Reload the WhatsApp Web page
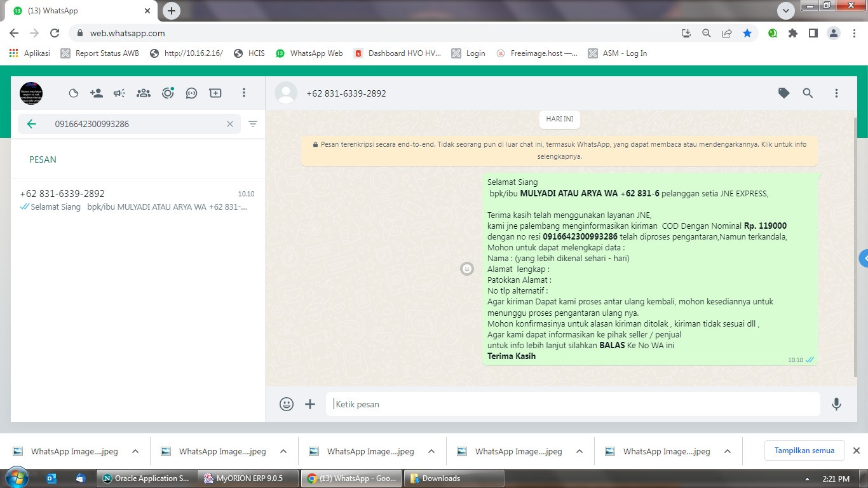868x488 pixels. coord(55,33)
